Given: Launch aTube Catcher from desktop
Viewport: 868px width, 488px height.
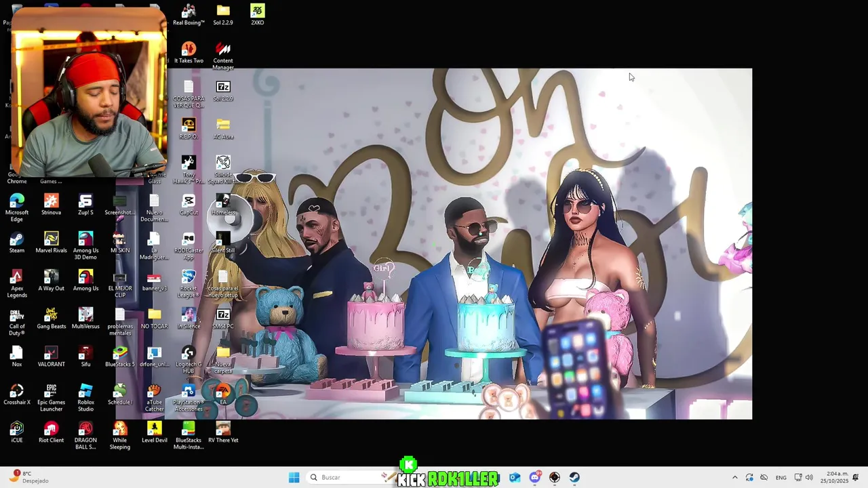Looking at the screenshot, I should 155,397.
